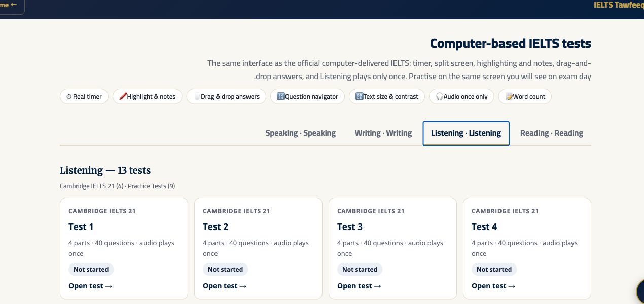Click the Test 3 card title
The width and height of the screenshot is (644, 304).
pyautogui.click(x=350, y=227)
